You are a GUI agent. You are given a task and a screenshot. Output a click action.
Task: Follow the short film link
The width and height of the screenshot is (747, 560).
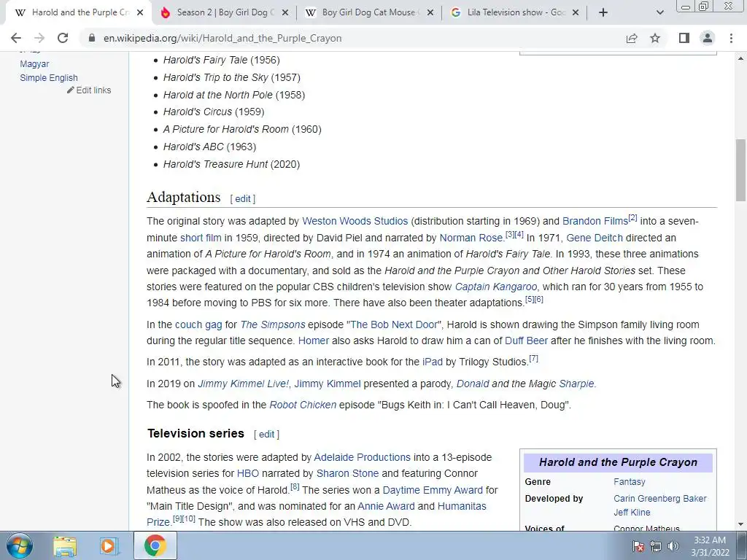[201, 238]
